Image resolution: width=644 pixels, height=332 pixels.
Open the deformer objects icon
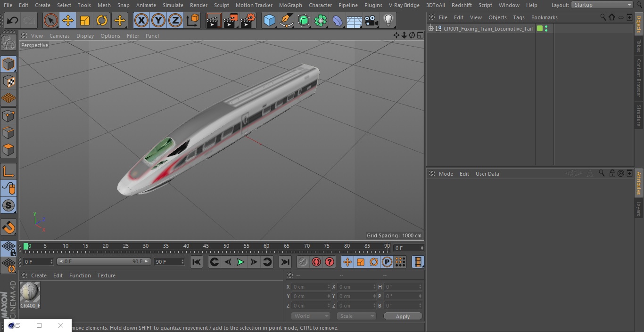pyautogui.click(x=338, y=20)
